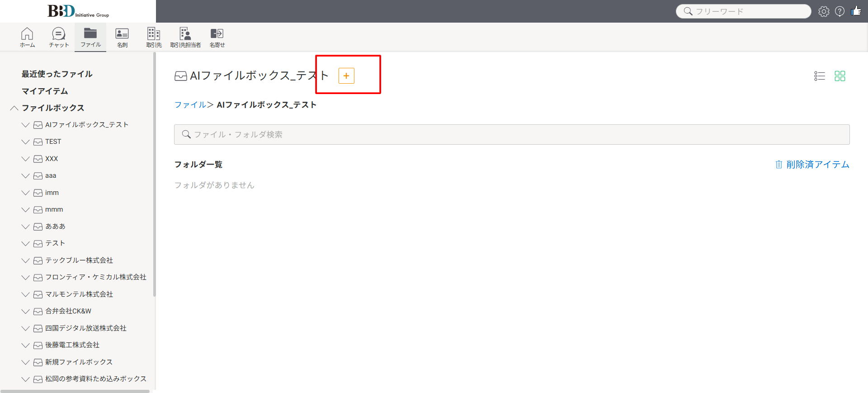Image resolution: width=868 pixels, height=393 pixels.
Task: Click the sidebar horizontal scrollbar
Action: click(75, 391)
